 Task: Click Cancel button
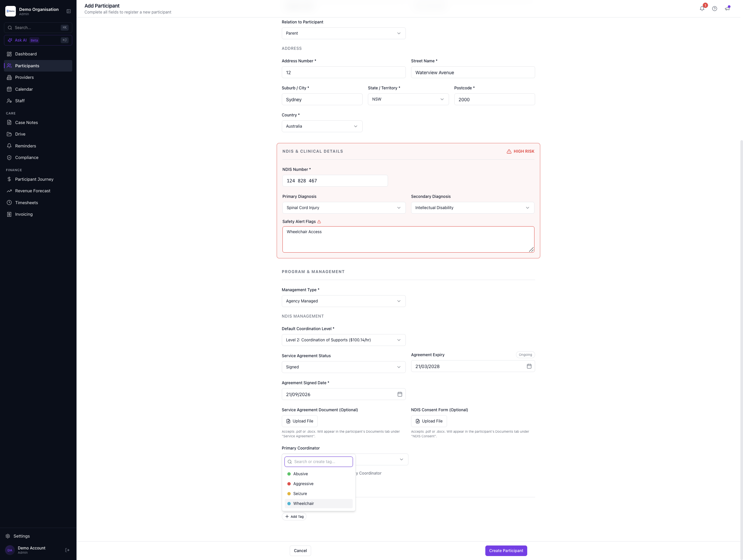point(300,550)
